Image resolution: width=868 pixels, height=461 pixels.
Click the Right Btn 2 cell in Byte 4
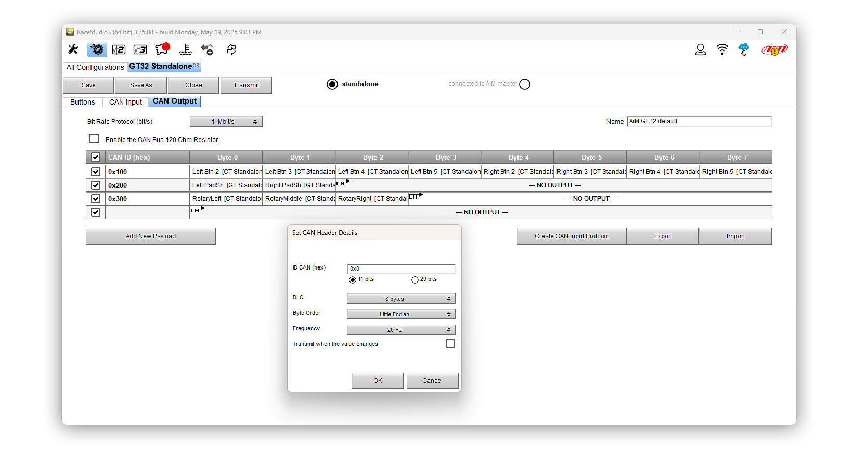517,172
